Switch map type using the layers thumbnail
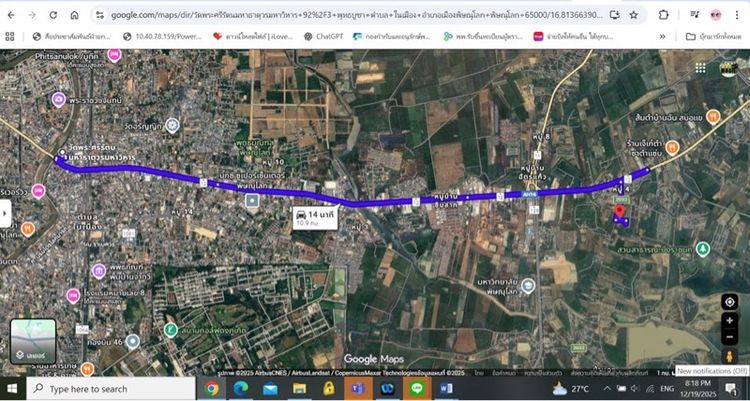The image size is (750, 401). [x=32, y=341]
